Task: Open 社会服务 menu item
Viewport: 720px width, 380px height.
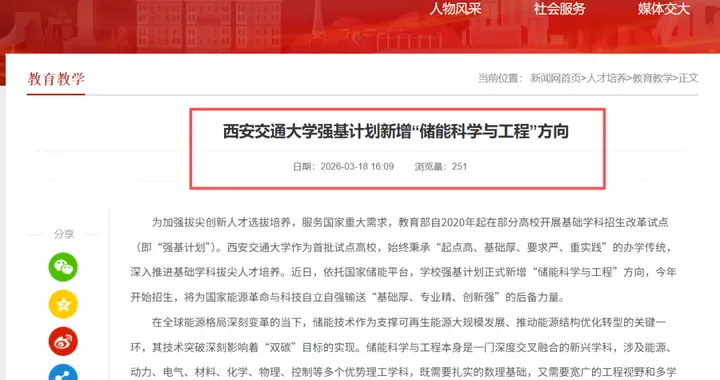Action: (x=559, y=8)
